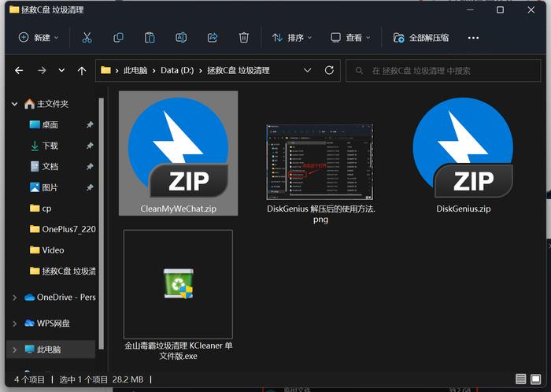The image size is (551, 392).
Task: Refresh the current folder view
Action: 329,70
